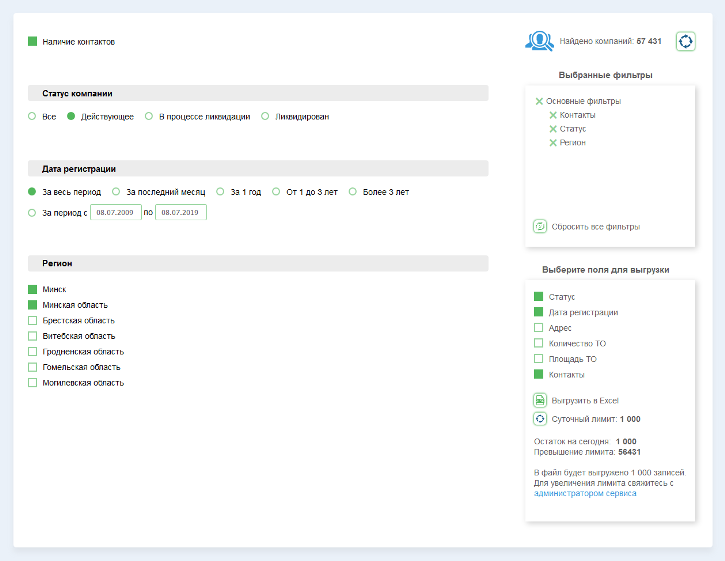Viewport: 725px width, 561px height.
Task: Select the Все company status radio
Action: pyautogui.click(x=32, y=117)
